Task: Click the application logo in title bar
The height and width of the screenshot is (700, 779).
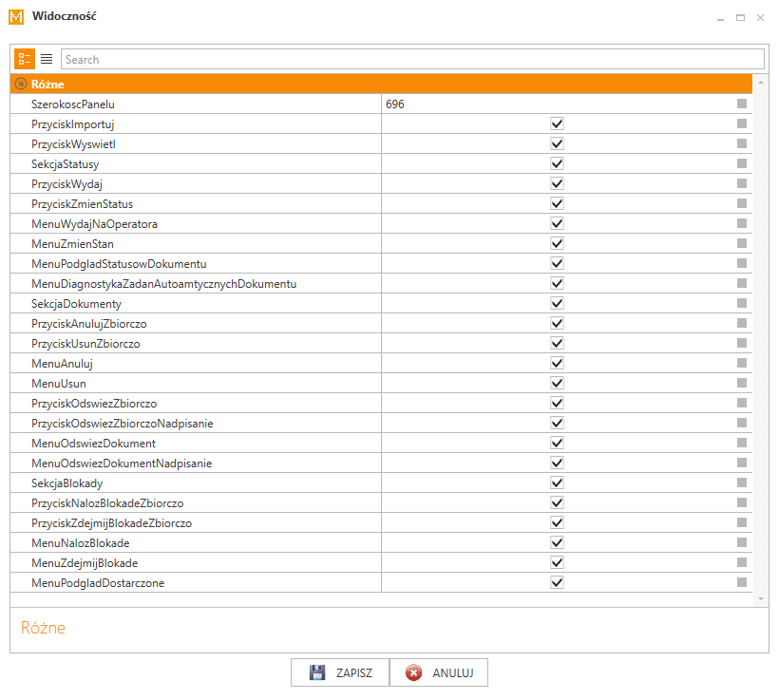Action: pyautogui.click(x=16, y=16)
